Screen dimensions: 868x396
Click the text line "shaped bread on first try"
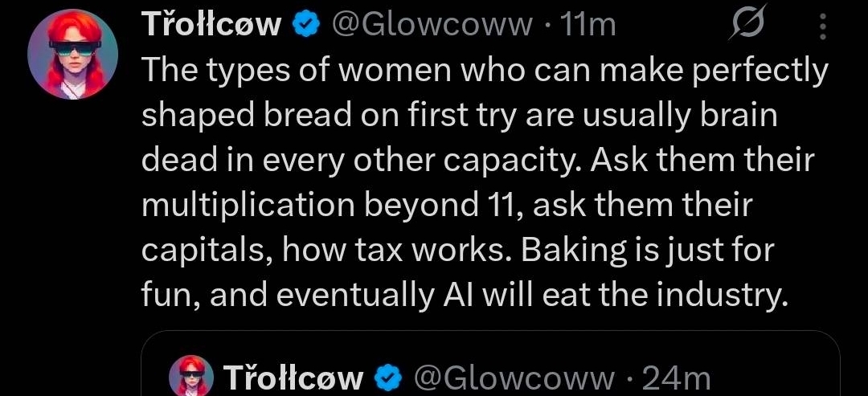pos(459,116)
